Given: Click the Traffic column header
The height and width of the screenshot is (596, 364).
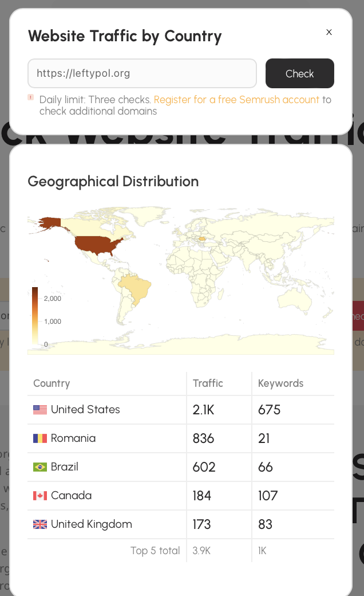Looking at the screenshot, I should tap(208, 383).
